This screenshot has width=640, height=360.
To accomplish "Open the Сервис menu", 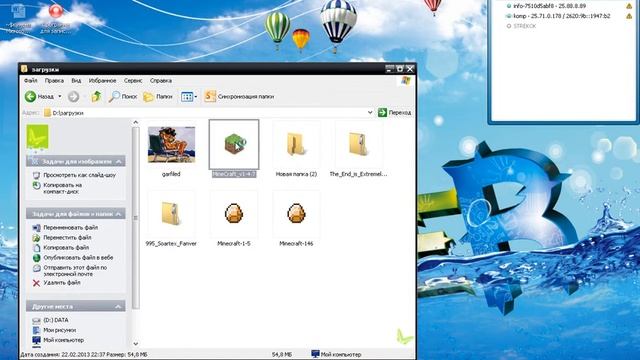I will coord(133,80).
